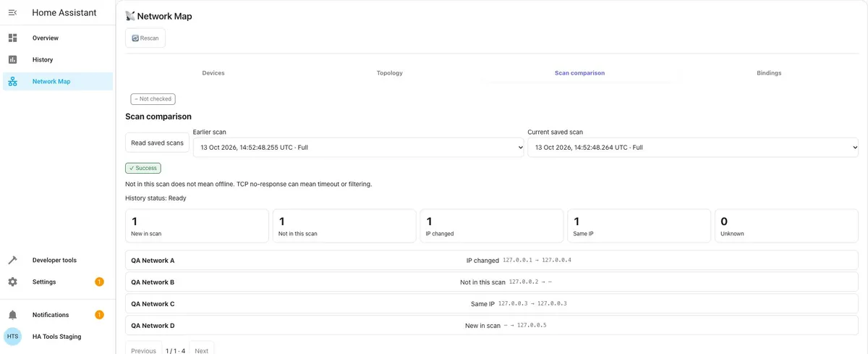The height and width of the screenshot is (354, 868).
Task: Open the Current saved scan dropdown
Action: point(693,147)
